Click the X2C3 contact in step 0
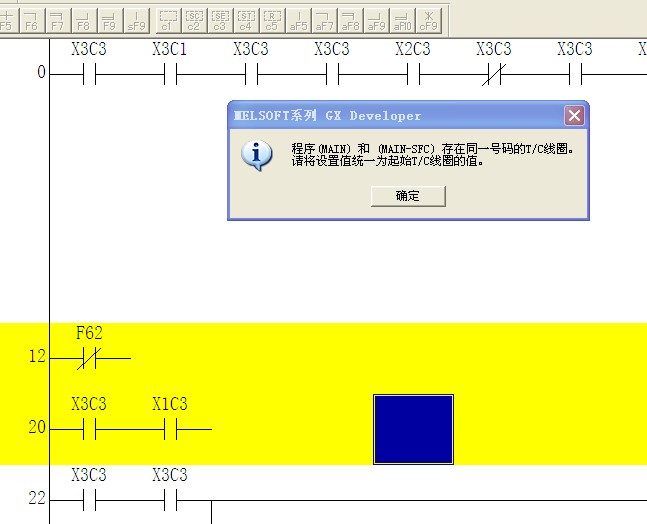 click(412, 73)
